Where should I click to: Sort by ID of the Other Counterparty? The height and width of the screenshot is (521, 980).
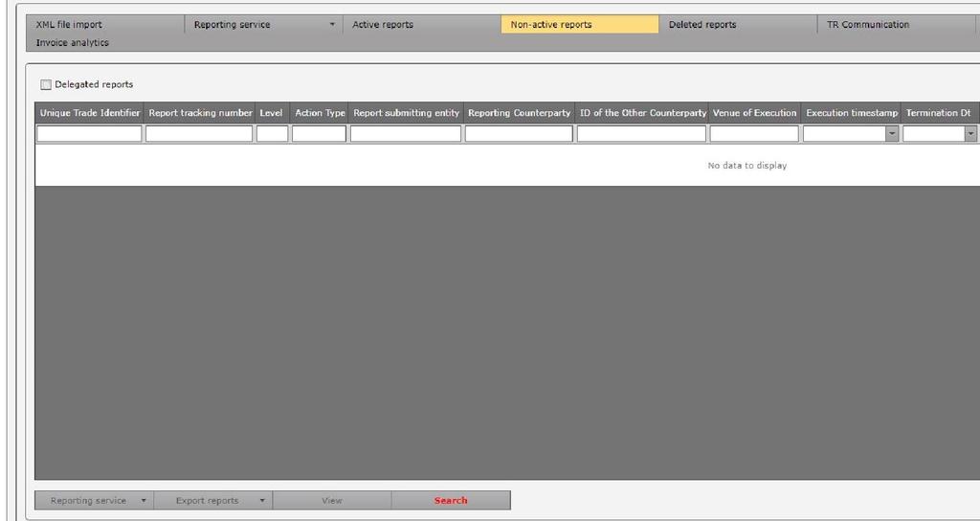click(642, 113)
